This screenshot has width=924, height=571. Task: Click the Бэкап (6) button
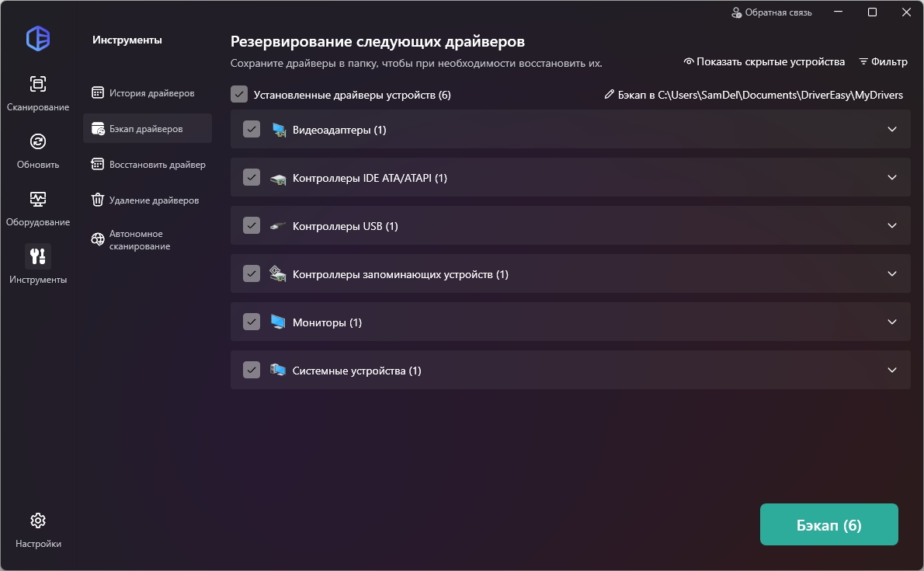[828, 525]
